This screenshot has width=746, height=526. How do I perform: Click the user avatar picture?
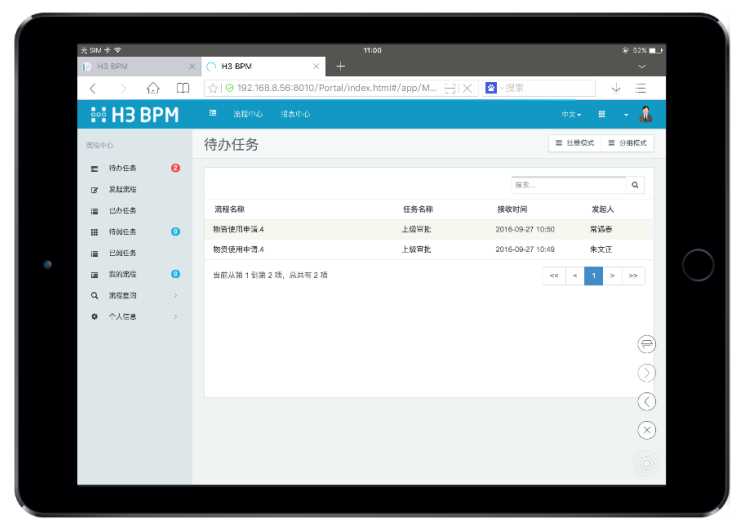click(646, 114)
